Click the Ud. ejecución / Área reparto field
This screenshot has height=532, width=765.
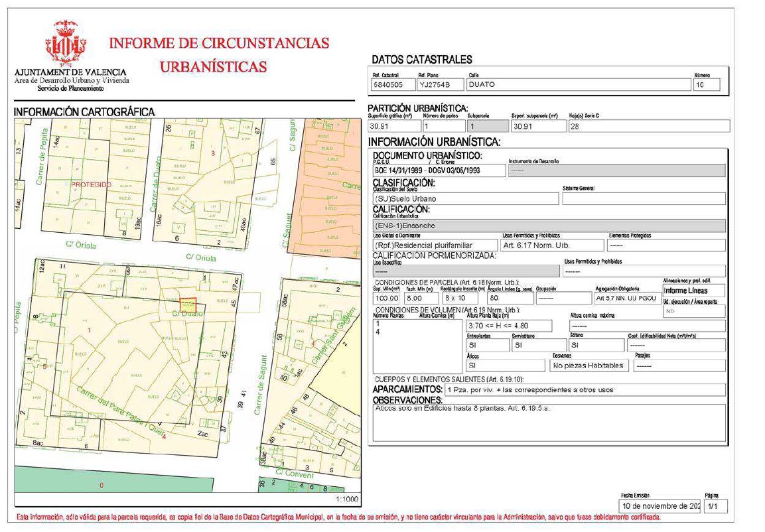[694, 311]
